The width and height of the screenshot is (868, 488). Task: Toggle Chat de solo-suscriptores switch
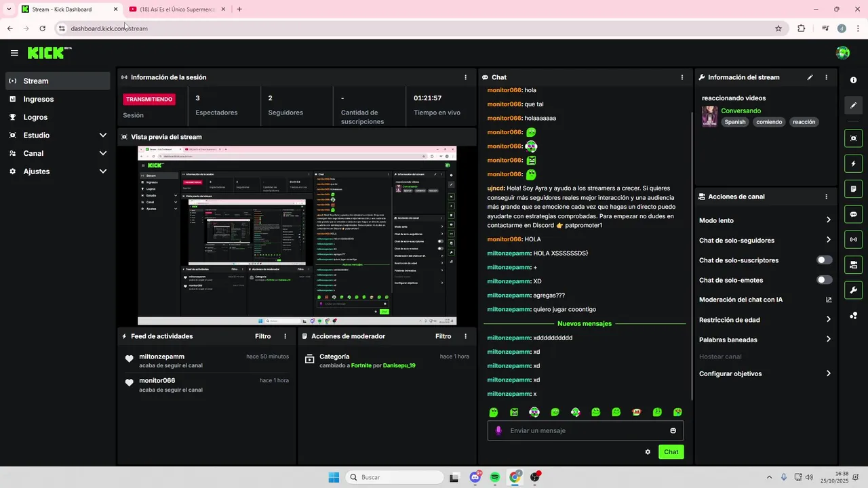[825, 260]
